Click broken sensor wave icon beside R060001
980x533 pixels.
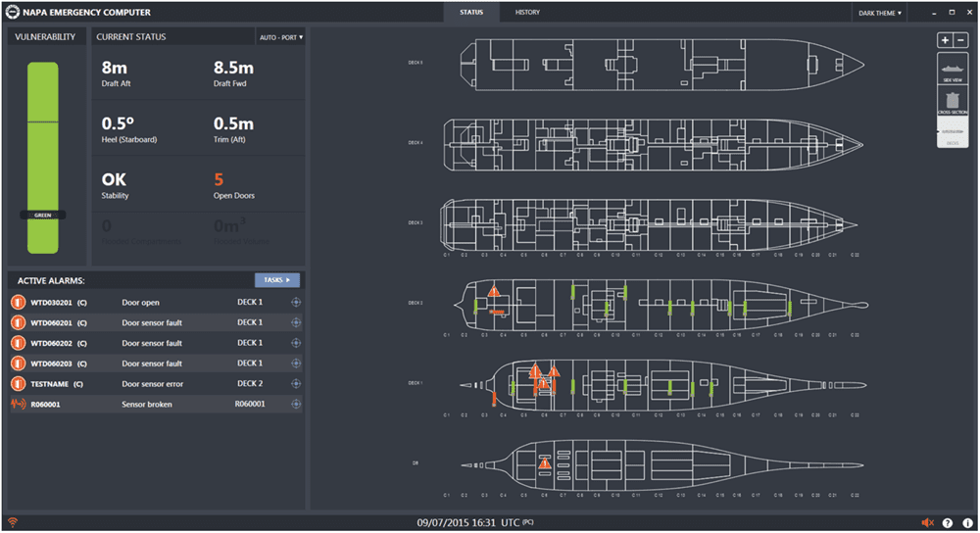(x=18, y=405)
